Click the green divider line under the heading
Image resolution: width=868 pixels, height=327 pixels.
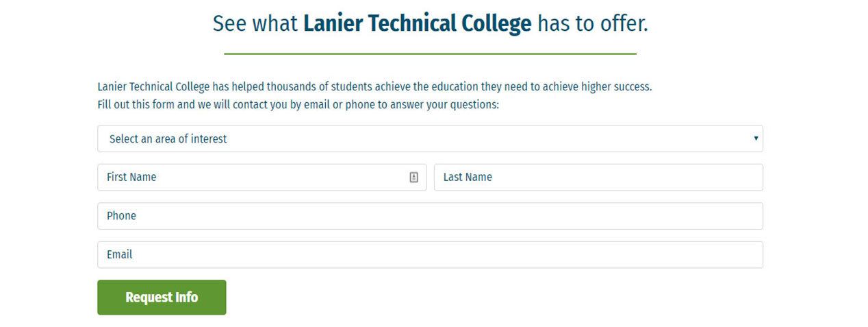430,53
